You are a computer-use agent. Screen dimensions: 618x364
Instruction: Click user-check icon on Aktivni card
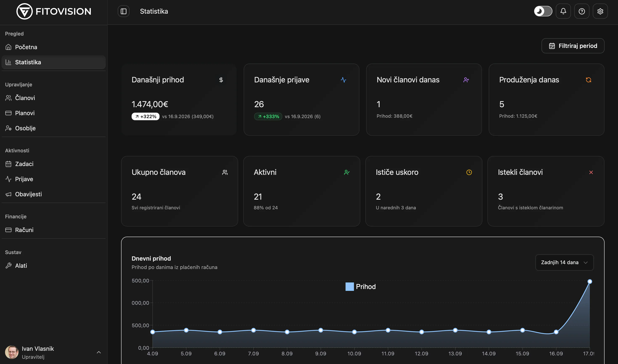point(347,172)
